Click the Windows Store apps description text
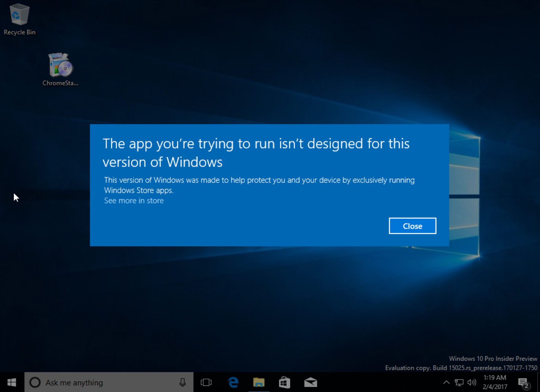 point(259,185)
